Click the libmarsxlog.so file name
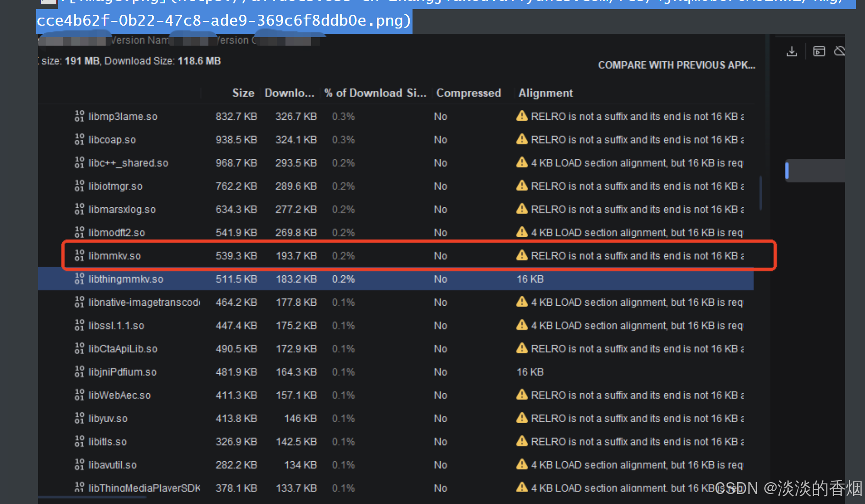Image resolution: width=865 pixels, height=504 pixels. tap(122, 210)
